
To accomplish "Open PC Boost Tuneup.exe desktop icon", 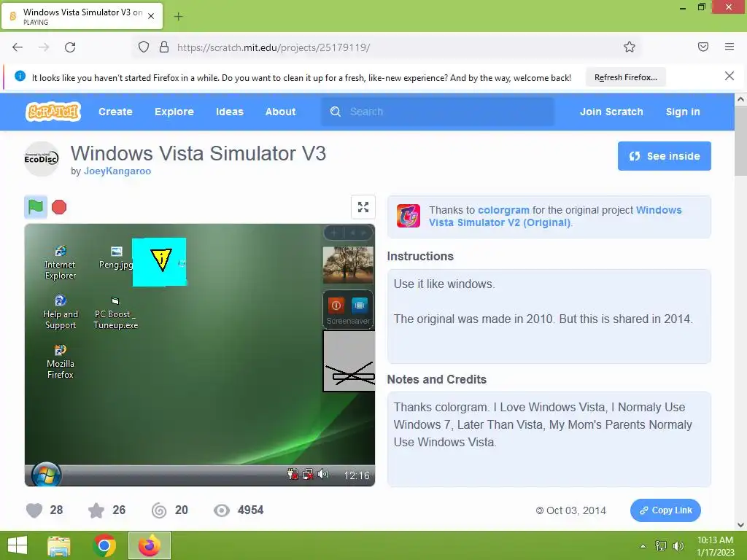I will [115, 314].
